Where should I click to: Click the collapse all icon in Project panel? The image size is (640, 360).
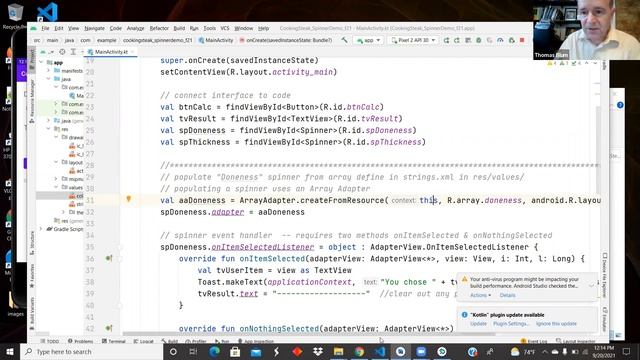pyautogui.click(x=73, y=52)
